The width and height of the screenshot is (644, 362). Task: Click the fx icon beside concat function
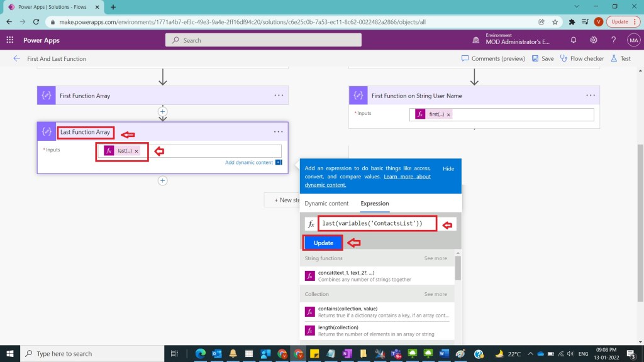click(309, 275)
